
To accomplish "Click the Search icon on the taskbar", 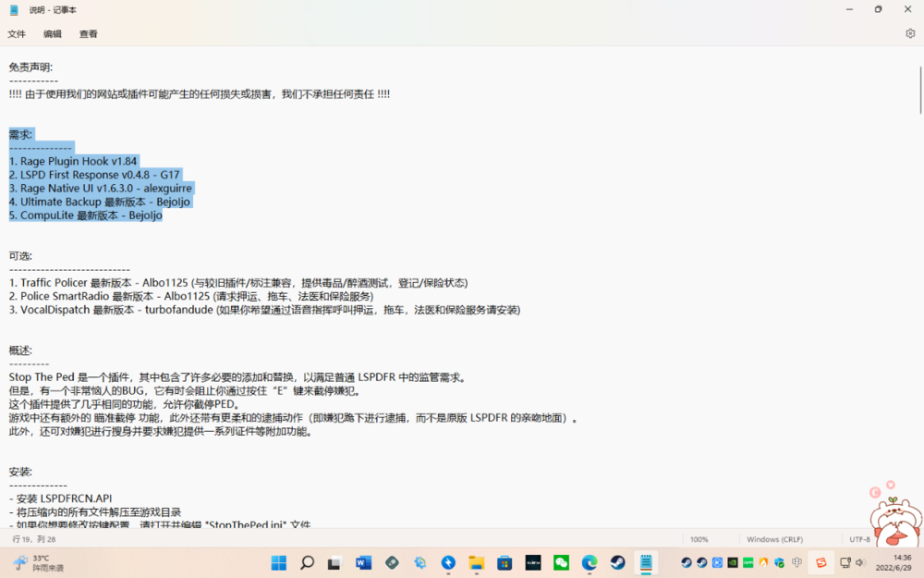I will click(307, 561).
